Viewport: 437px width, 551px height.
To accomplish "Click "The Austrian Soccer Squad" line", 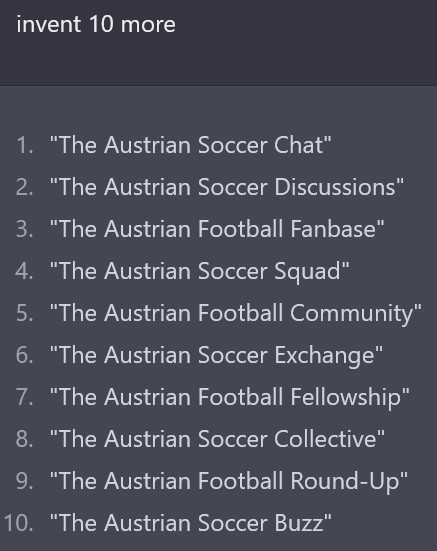I will point(200,271).
